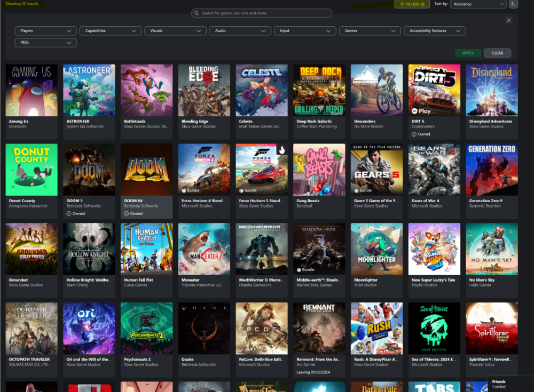Click the Clear filters button
The height and width of the screenshot is (392, 534).
(x=497, y=53)
